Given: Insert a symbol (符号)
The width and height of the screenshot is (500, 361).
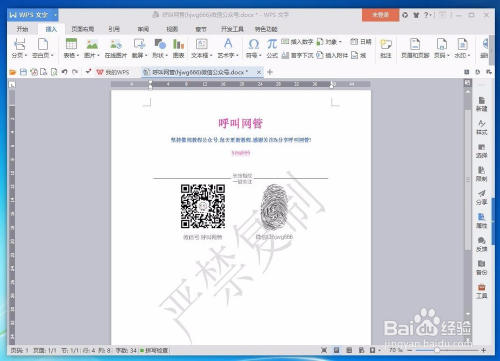Looking at the screenshot, I should tap(254, 48).
